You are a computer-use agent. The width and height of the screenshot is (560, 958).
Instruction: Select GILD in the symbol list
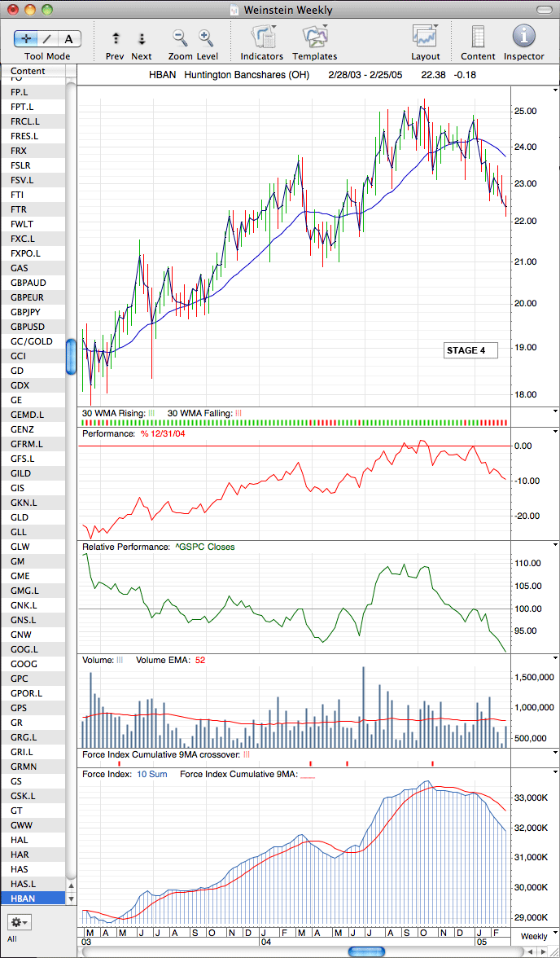point(33,472)
